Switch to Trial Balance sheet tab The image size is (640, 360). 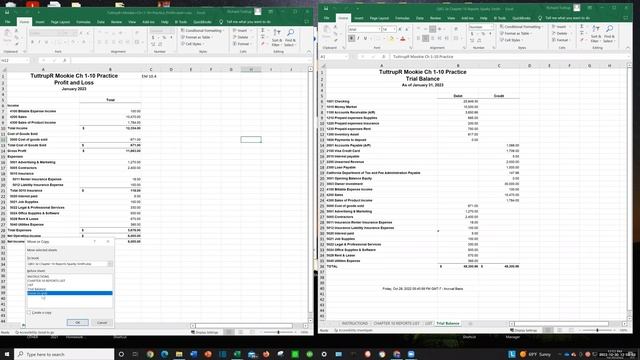[x=448, y=323]
